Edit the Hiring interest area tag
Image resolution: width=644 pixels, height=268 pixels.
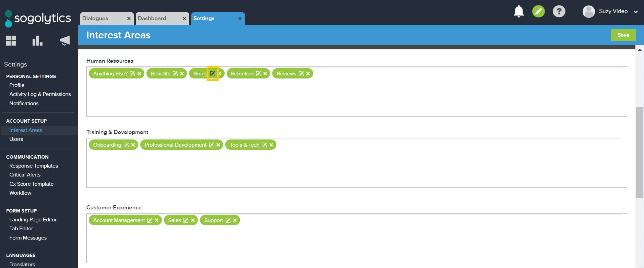click(213, 74)
